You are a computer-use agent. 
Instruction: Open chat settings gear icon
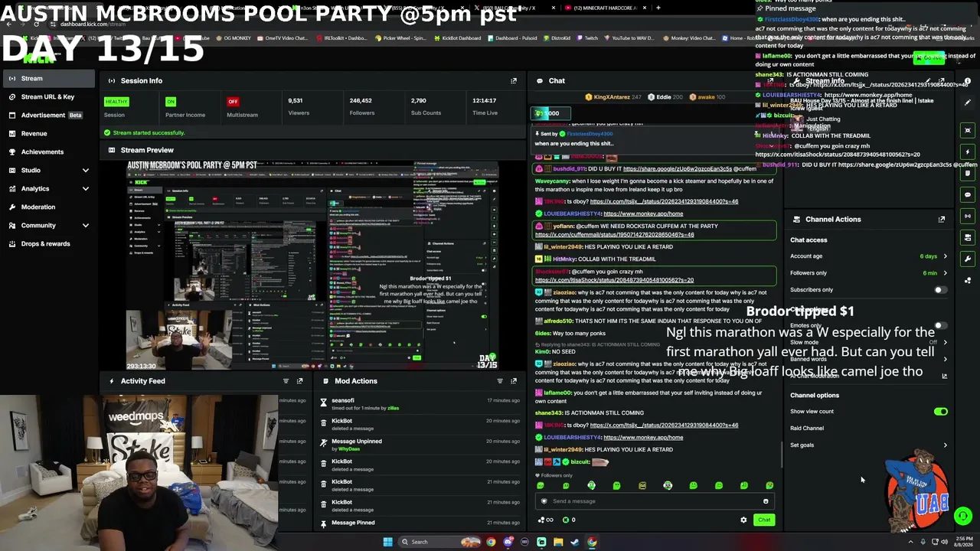coord(743,520)
